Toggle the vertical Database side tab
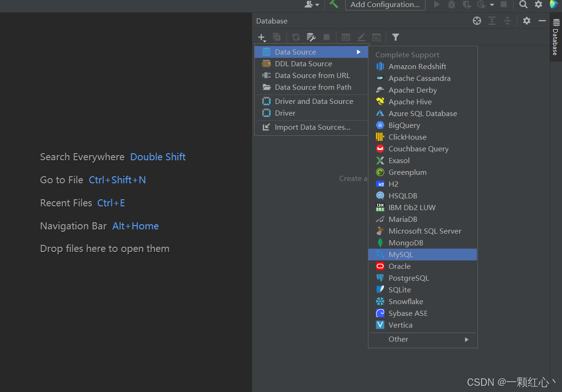The height and width of the screenshot is (392, 562). tap(555, 38)
